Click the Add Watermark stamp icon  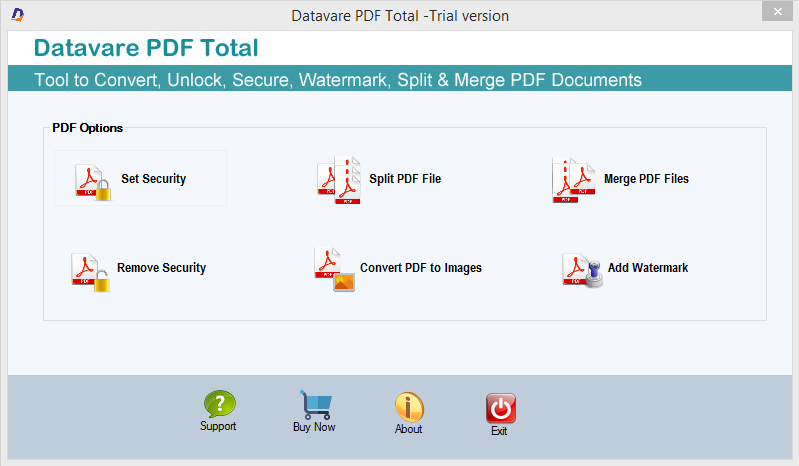tap(582, 270)
